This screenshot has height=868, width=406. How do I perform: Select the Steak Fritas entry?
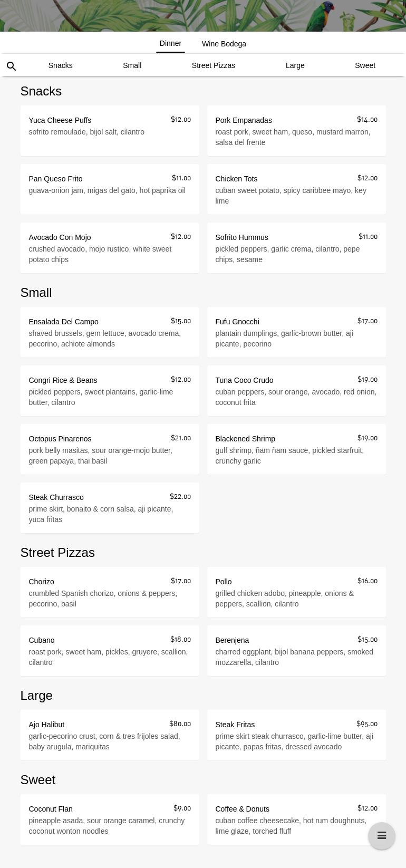(296, 735)
